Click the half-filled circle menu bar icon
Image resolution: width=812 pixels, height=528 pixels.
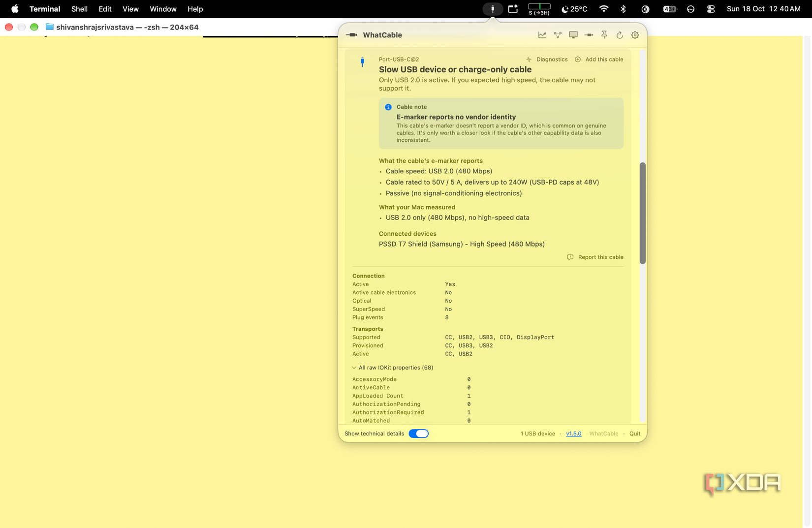[x=645, y=9]
